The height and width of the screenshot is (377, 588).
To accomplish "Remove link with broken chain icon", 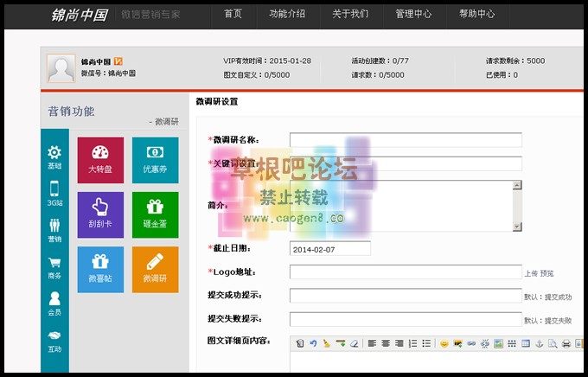I will click(x=485, y=343).
